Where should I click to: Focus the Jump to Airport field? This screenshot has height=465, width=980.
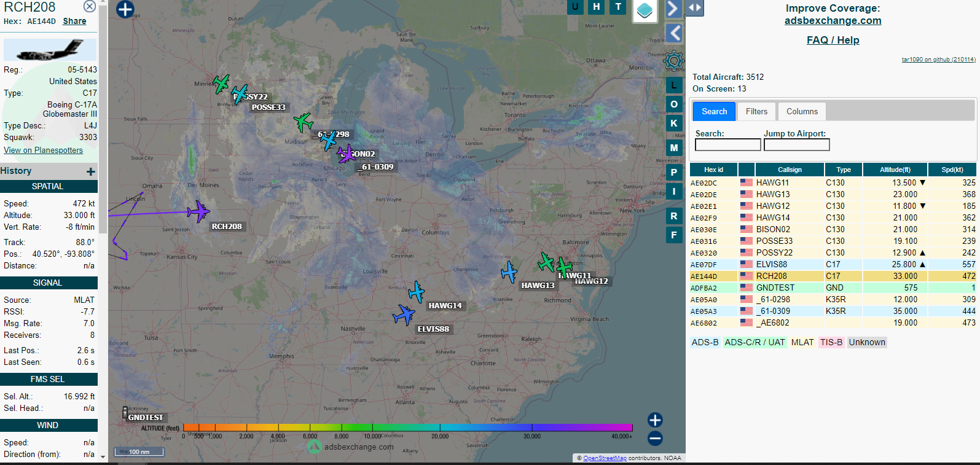tap(796, 144)
